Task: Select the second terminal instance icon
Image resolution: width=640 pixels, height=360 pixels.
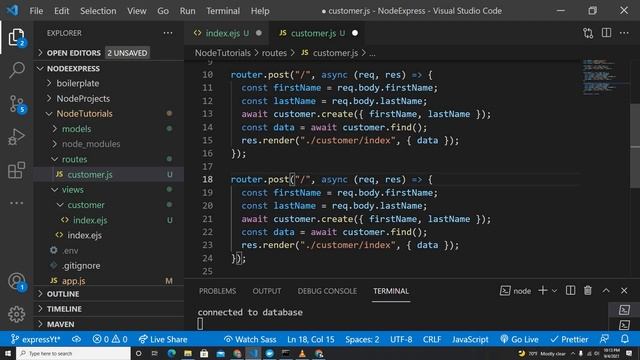Action: [624, 325]
